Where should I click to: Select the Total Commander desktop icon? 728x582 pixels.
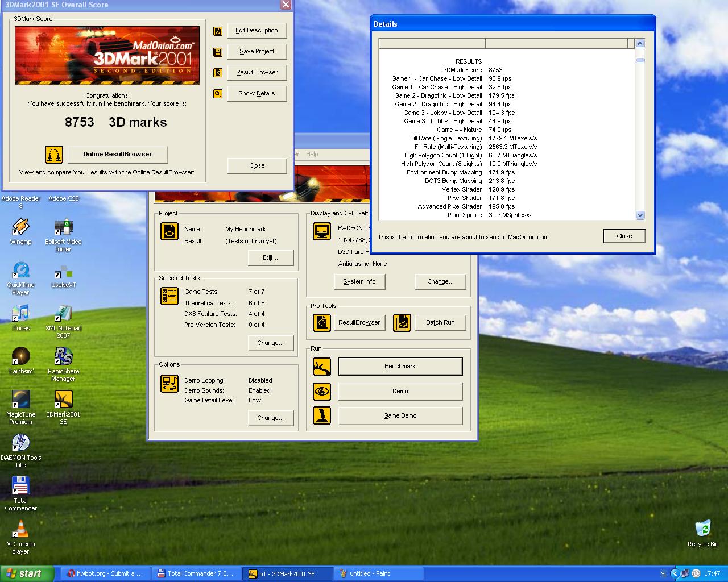(x=20, y=494)
